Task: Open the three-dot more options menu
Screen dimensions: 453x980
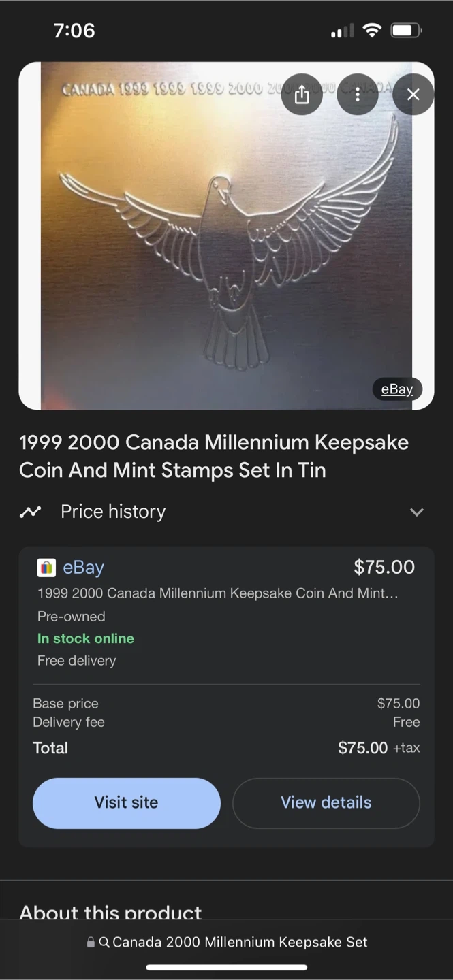Action: click(x=358, y=95)
